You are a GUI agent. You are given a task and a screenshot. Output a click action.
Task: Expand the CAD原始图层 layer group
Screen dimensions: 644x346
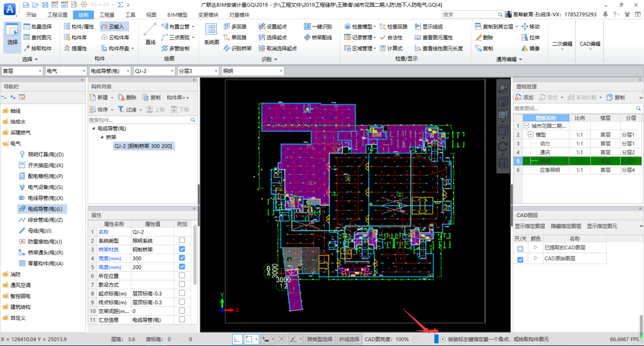[x=535, y=258]
